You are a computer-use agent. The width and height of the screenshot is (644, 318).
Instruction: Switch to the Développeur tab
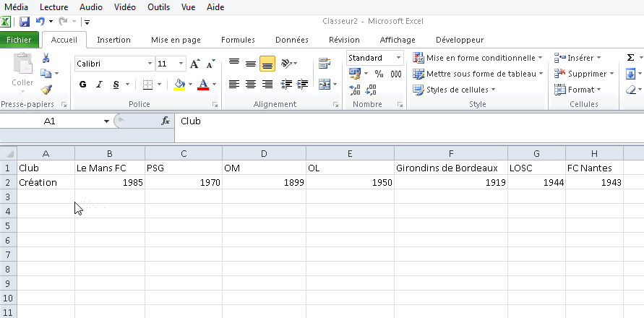point(460,40)
